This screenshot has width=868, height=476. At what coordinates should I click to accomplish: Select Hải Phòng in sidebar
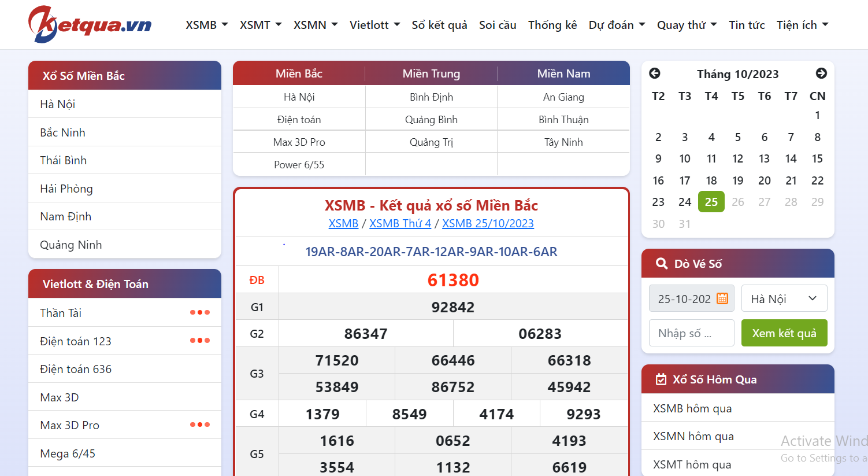(x=125, y=189)
